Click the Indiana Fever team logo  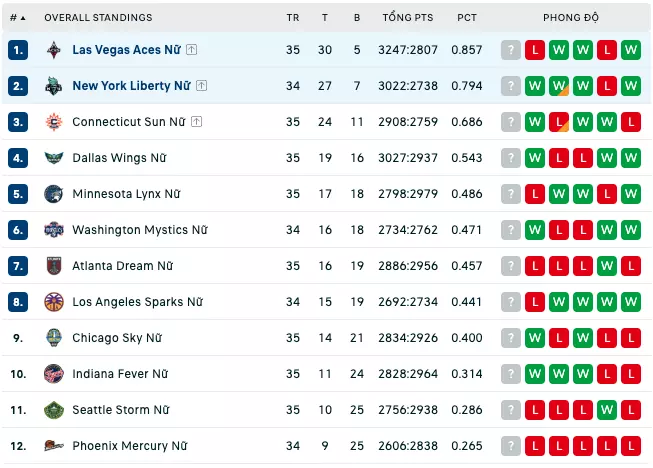click(54, 374)
